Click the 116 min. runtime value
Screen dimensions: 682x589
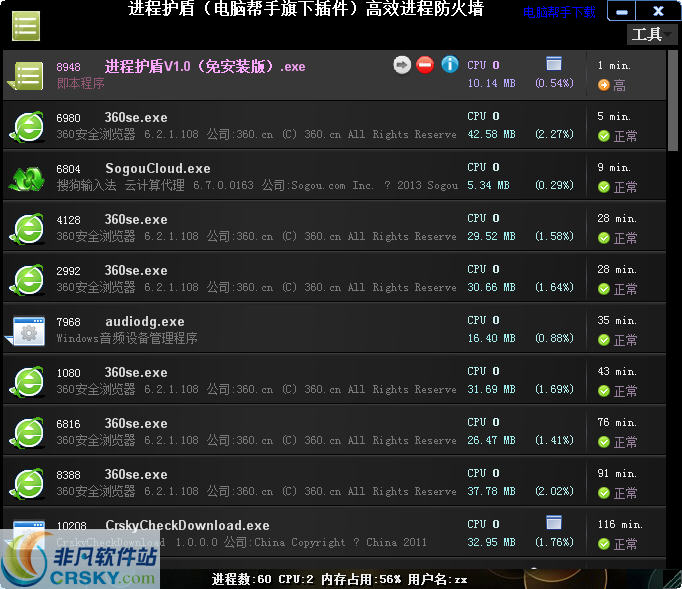point(620,524)
